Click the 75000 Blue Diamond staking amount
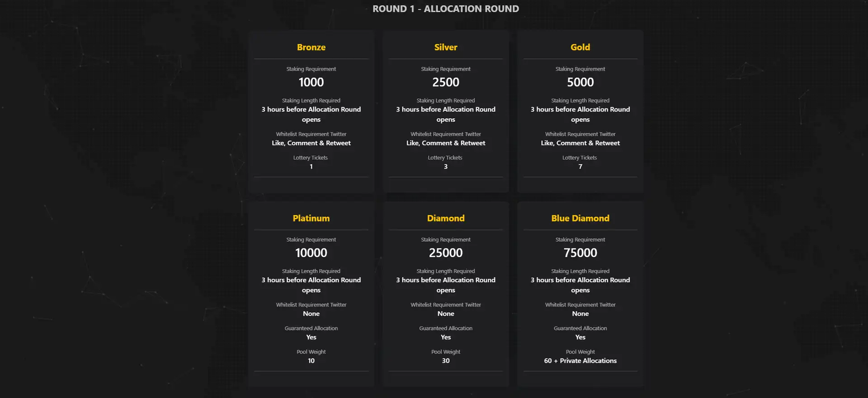This screenshot has height=398, width=868. (580, 253)
